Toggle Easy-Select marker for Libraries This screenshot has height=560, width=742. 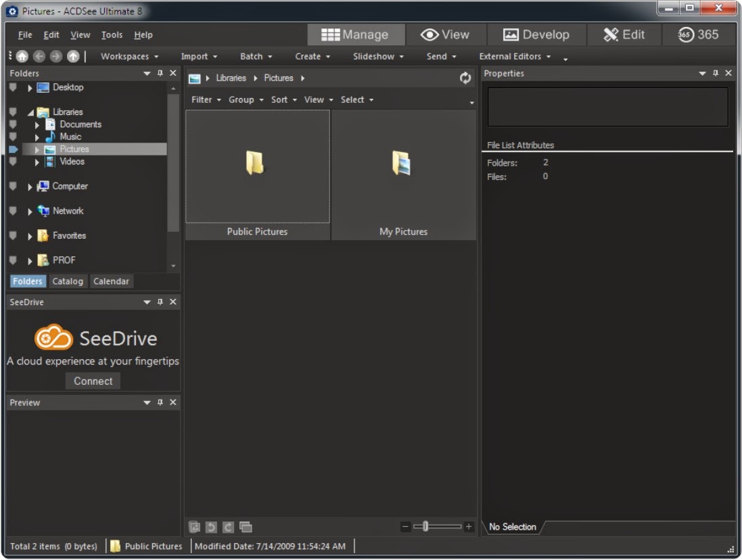pyautogui.click(x=13, y=112)
